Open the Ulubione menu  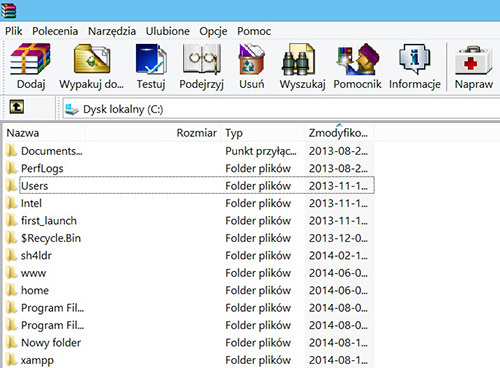pos(168,31)
